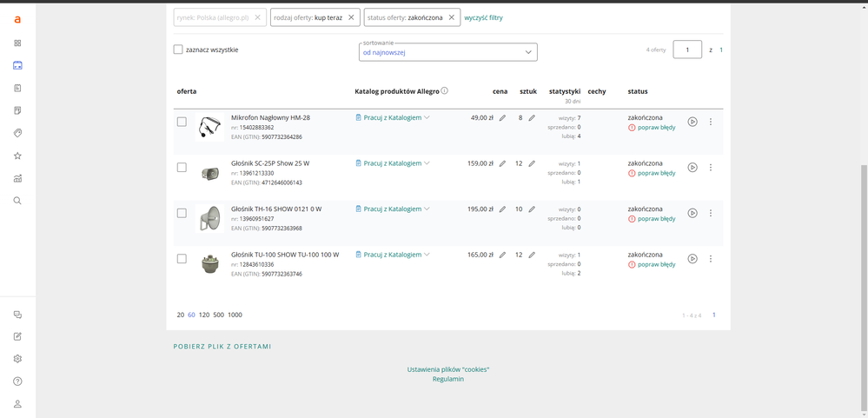Open the price tag icon in sidebar
Image resolution: width=868 pixels, height=418 pixels.
(x=17, y=133)
